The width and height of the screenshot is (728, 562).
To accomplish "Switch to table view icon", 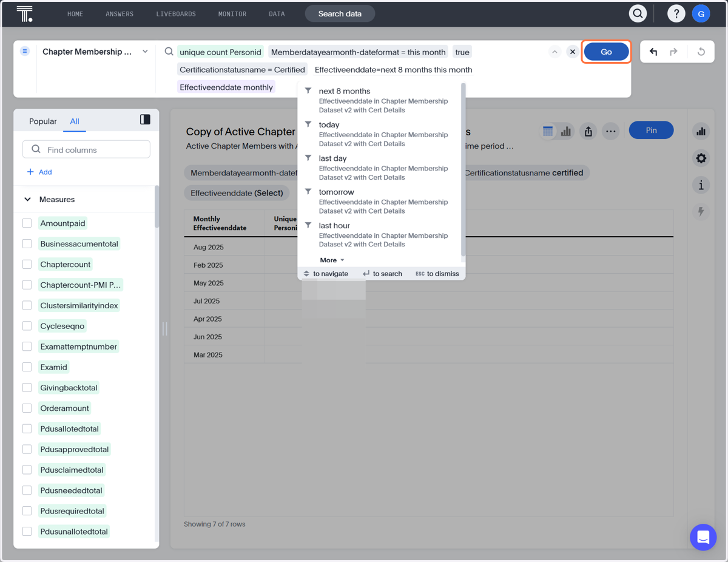I will coord(548,131).
